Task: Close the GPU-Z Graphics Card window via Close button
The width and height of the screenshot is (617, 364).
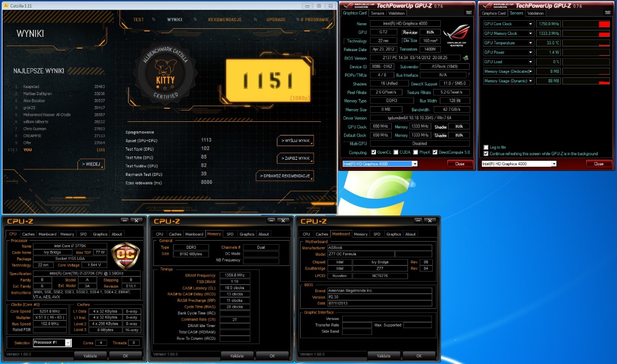Action: [460, 164]
